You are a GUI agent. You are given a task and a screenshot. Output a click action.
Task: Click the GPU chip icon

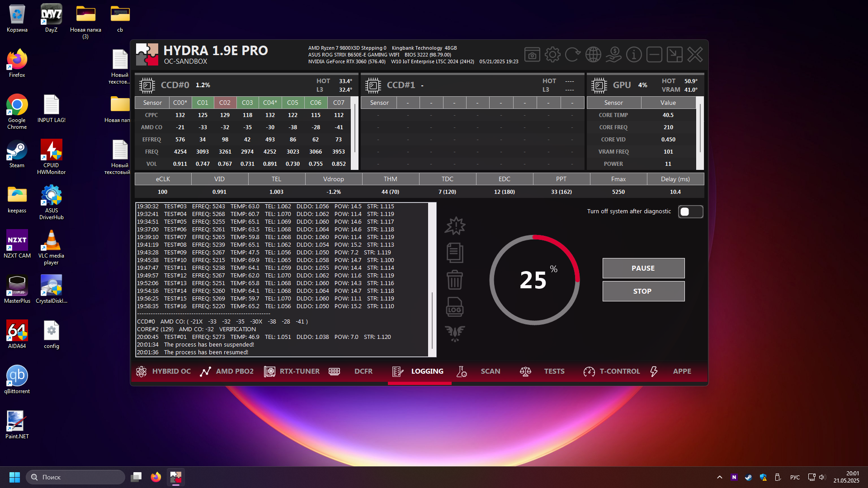click(x=599, y=85)
